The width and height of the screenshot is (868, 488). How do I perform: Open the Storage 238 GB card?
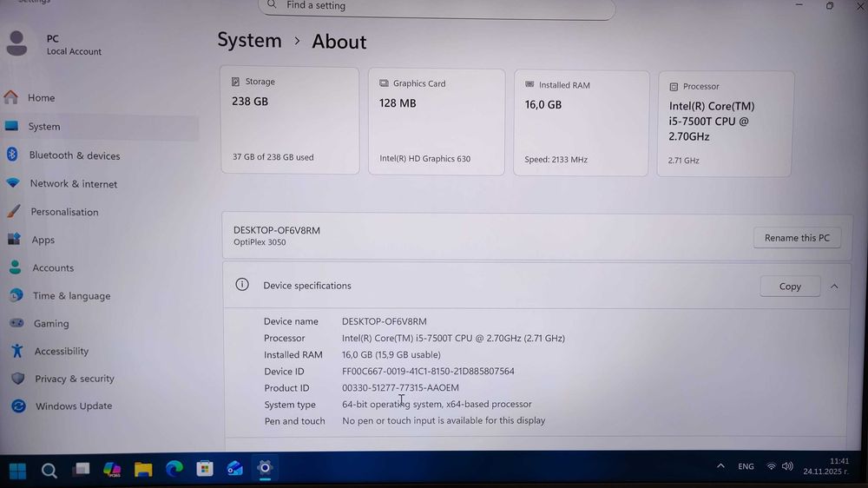click(290, 120)
